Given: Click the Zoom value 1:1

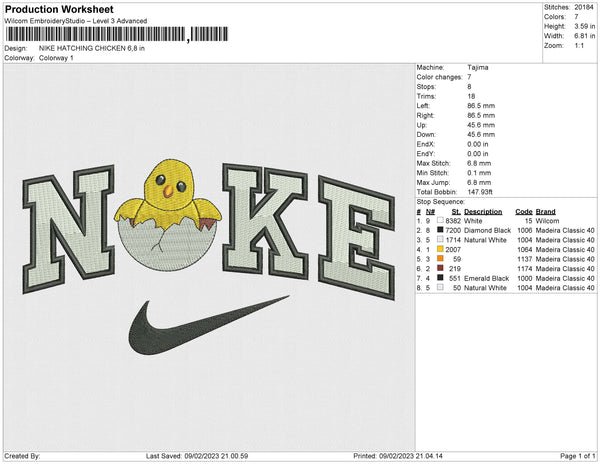Looking at the screenshot, I should (579, 46).
